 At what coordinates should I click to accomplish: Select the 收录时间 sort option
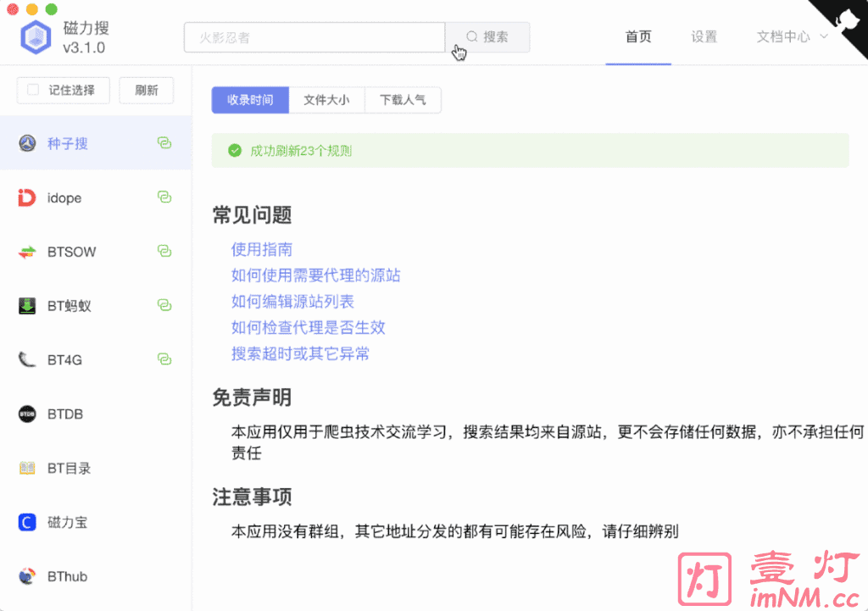click(250, 100)
